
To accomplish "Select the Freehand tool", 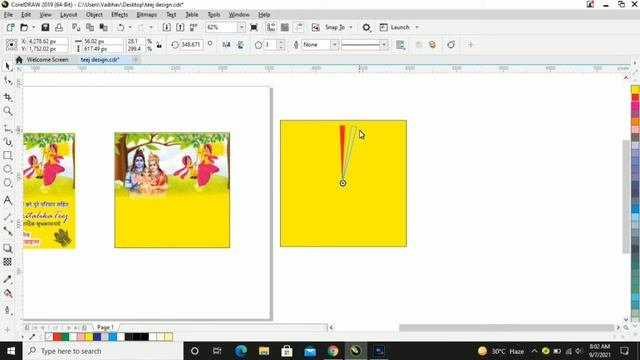I will 7,128.
